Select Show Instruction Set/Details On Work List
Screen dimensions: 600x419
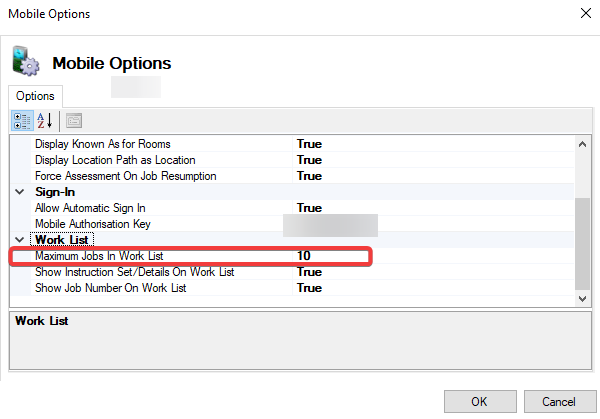click(x=134, y=272)
